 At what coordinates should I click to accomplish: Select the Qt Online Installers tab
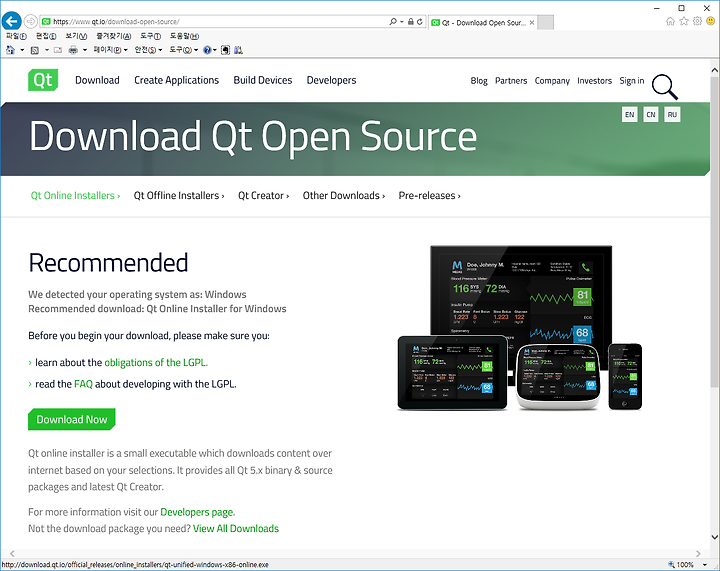pos(75,196)
